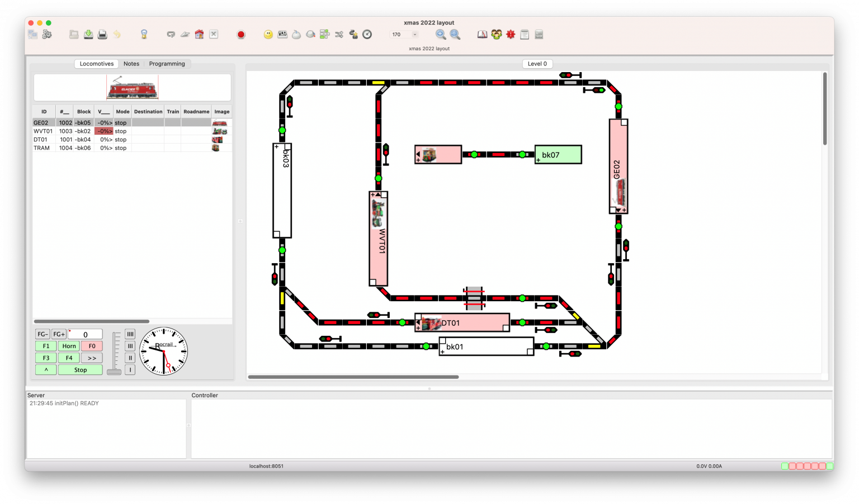The image size is (859, 504).
Task: Toggle the F0 lights function
Action: (x=91, y=346)
